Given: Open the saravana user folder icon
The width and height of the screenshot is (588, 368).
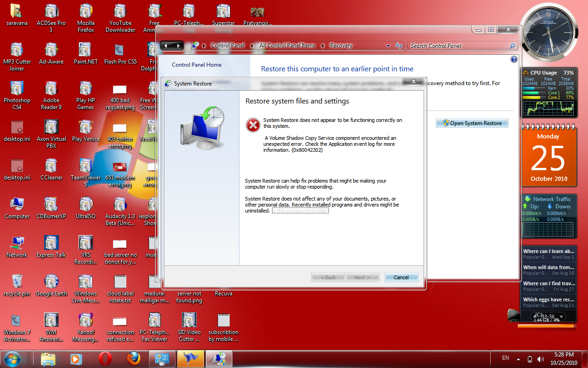Looking at the screenshot, I should click(17, 15).
